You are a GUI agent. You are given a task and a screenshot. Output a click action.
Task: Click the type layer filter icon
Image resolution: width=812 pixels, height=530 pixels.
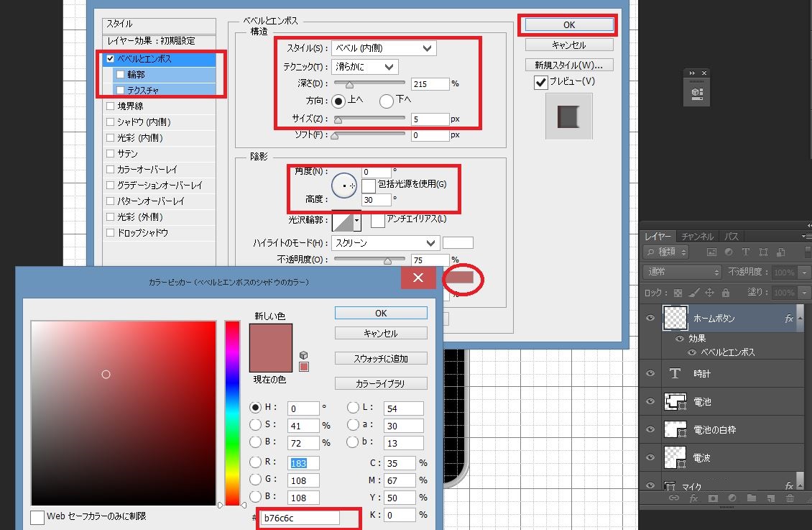745,252
